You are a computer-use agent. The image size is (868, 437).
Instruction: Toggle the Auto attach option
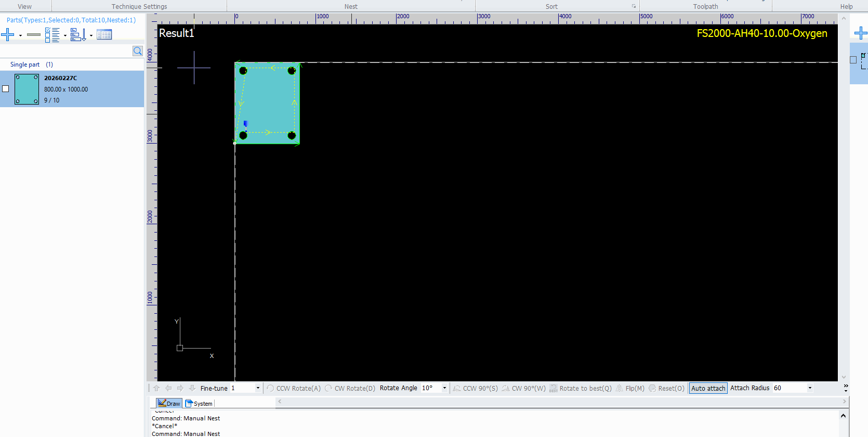[708, 389]
